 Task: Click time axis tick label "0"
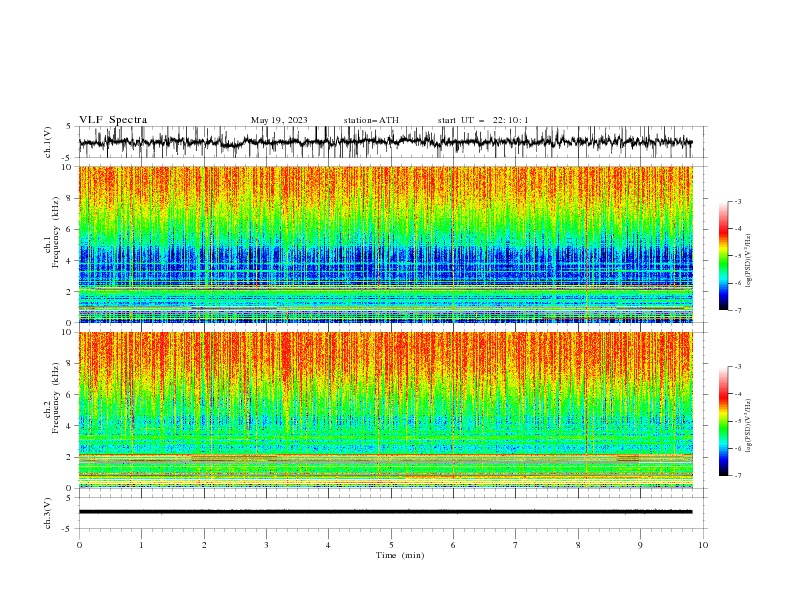click(x=79, y=545)
